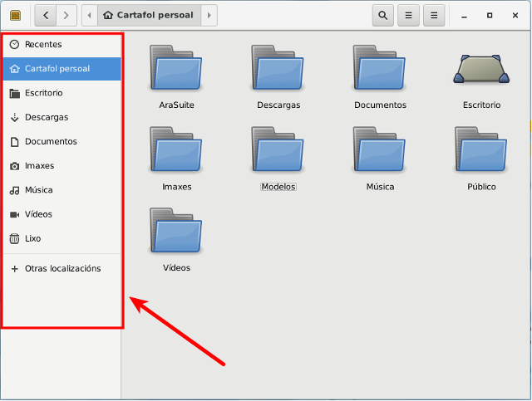Open Recentes in the sidebar

43,44
